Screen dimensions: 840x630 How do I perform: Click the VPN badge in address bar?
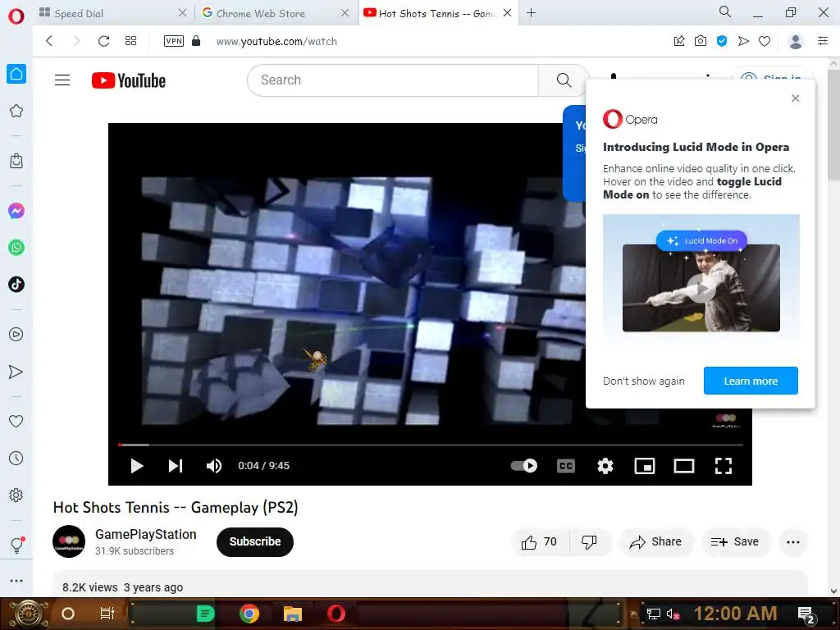coord(174,41)
